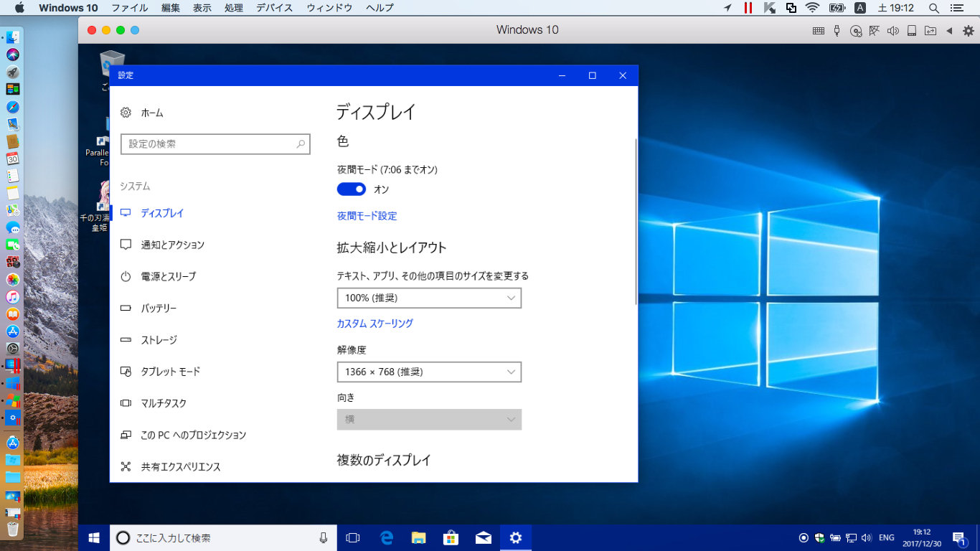Click the ENG input language indicator

886,537
